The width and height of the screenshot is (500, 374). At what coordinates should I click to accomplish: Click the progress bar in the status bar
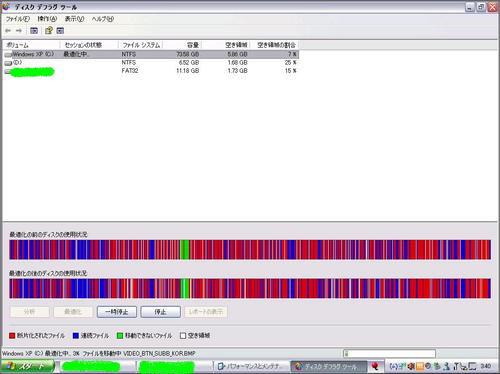point(389,354)
